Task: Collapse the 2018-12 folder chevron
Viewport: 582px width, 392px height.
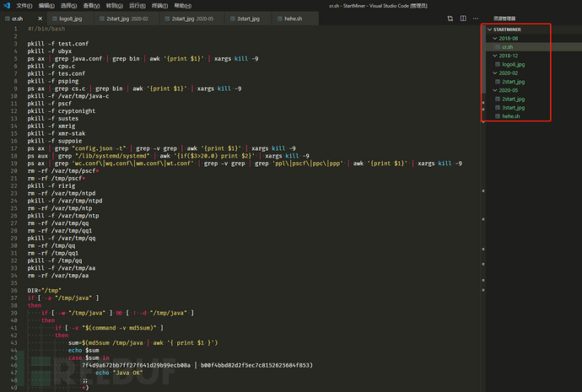Action: (495, 56)
